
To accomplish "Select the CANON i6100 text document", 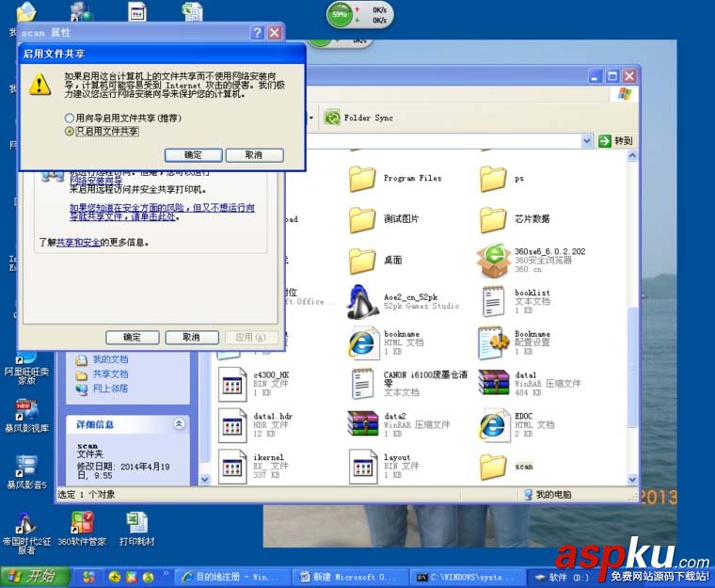I will click(x=362, y=384).
